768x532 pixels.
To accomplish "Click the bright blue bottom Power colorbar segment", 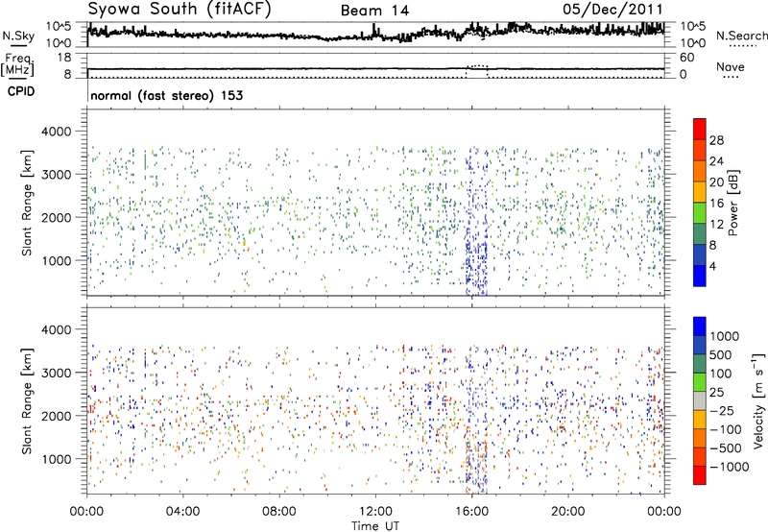I will click(x=700, y=276).
